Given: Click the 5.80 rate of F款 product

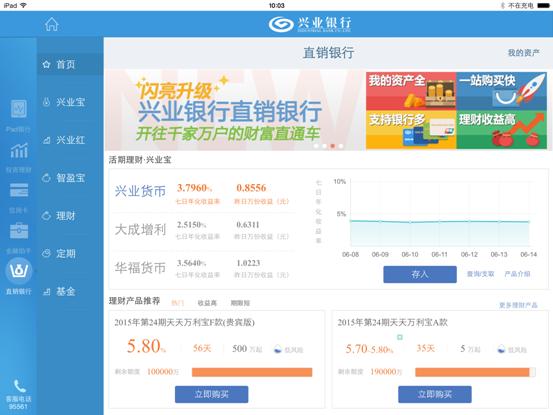Looking at the screenshot, I should (146, 346).
